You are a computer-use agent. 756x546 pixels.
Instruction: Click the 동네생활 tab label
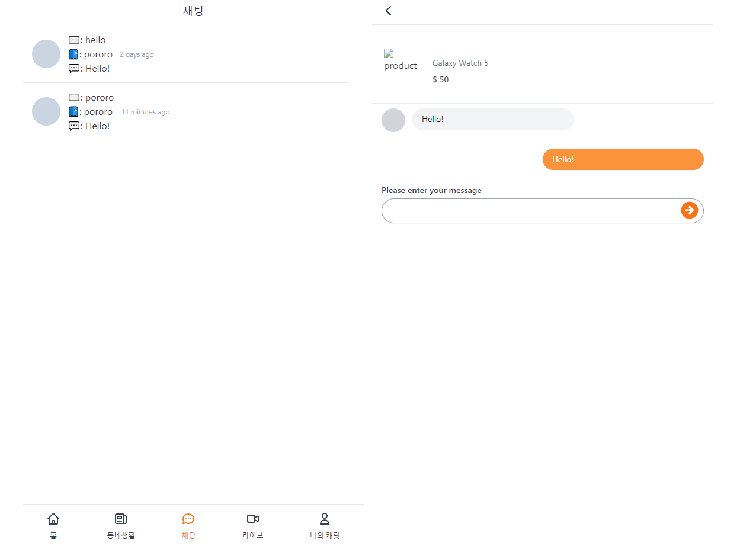[x=121, y=535]
